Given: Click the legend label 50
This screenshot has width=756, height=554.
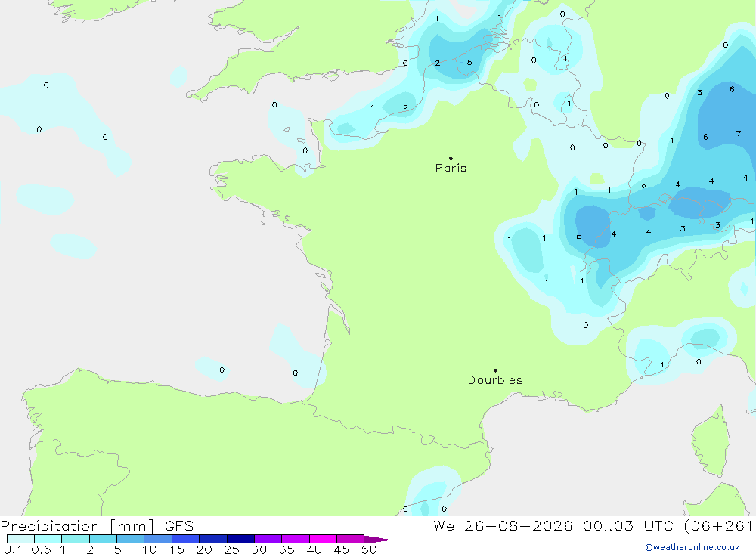Looking at the screenshot, I should [x=369, y=549].
